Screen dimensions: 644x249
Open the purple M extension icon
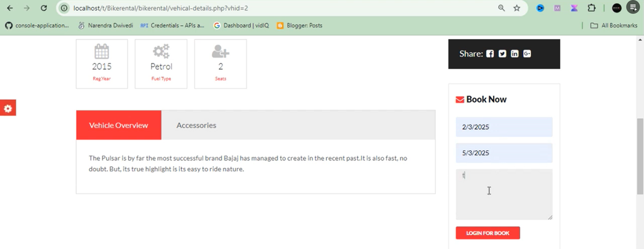(x=557, y=8)
